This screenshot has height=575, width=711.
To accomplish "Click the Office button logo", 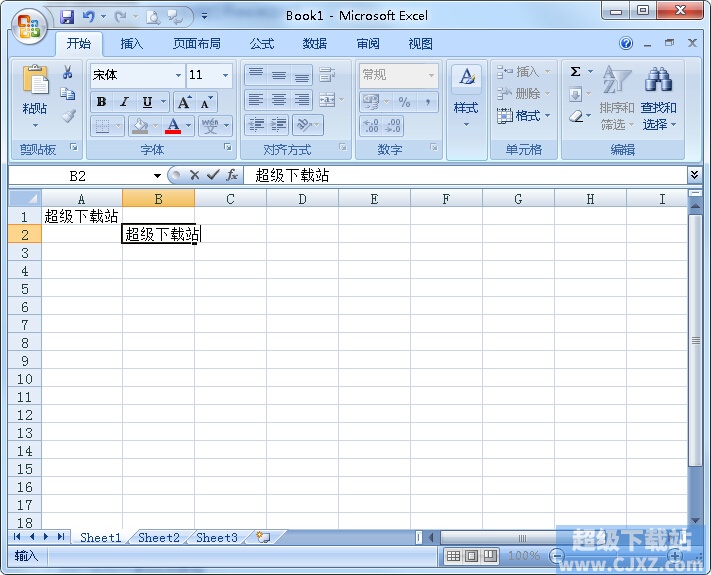I will tap(29, 25).
